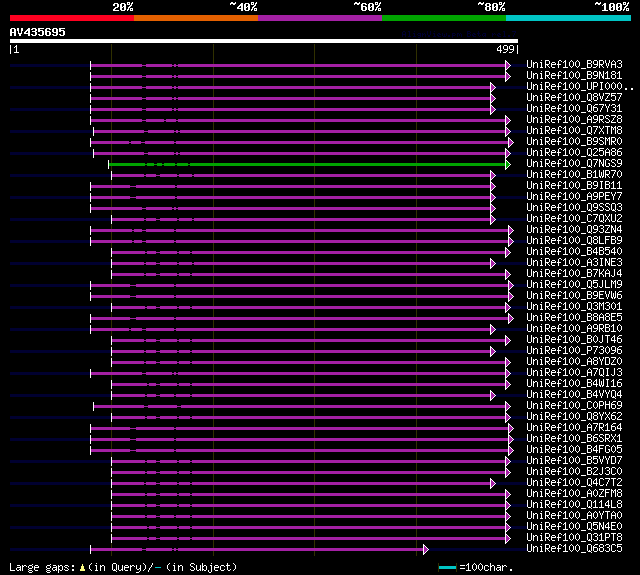Click UniRef100_A3INE3 entry
The image size is (640, 575).
point(574,263)
